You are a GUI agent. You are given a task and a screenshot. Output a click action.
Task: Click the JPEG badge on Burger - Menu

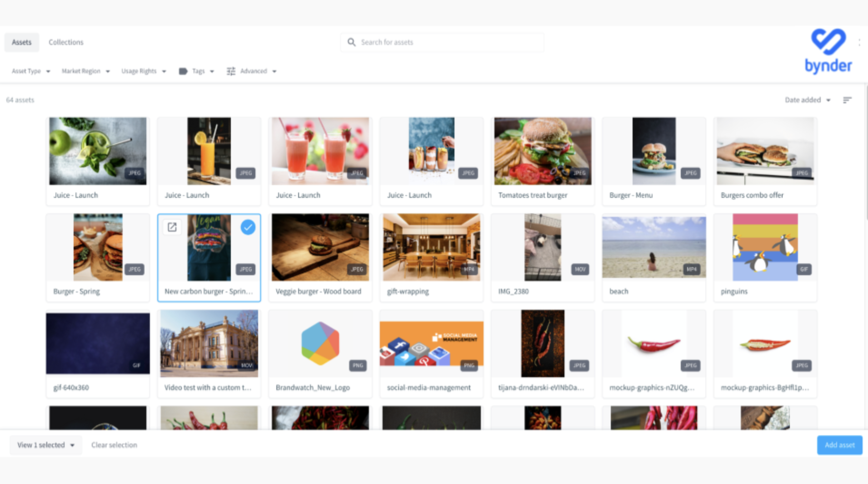(x=690, y=173)
